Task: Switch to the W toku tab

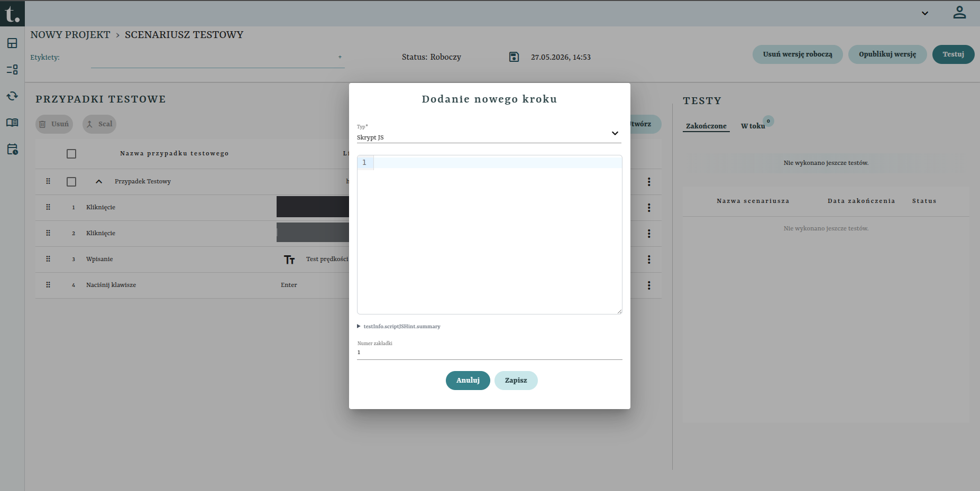Action: [x=753, y=126]
